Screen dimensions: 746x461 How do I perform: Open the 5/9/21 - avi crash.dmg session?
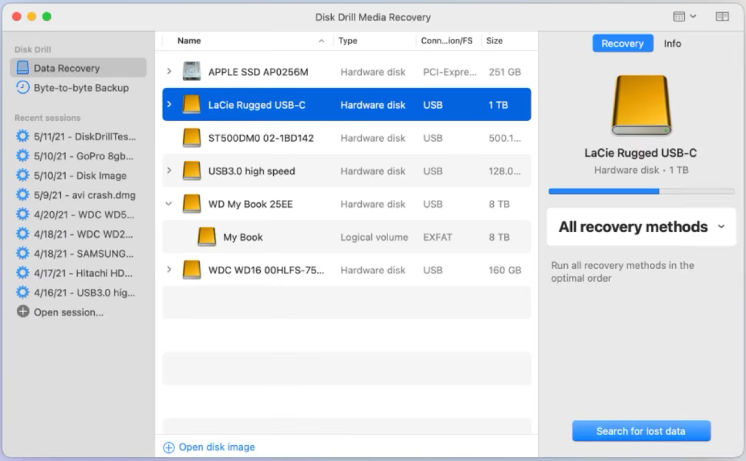click(x=85, y=195)
